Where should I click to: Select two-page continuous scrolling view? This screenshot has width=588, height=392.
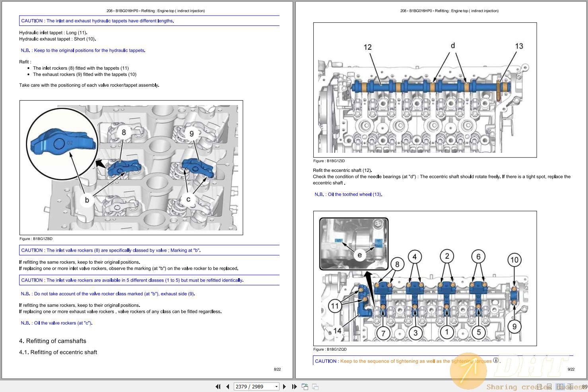(570, 387)
